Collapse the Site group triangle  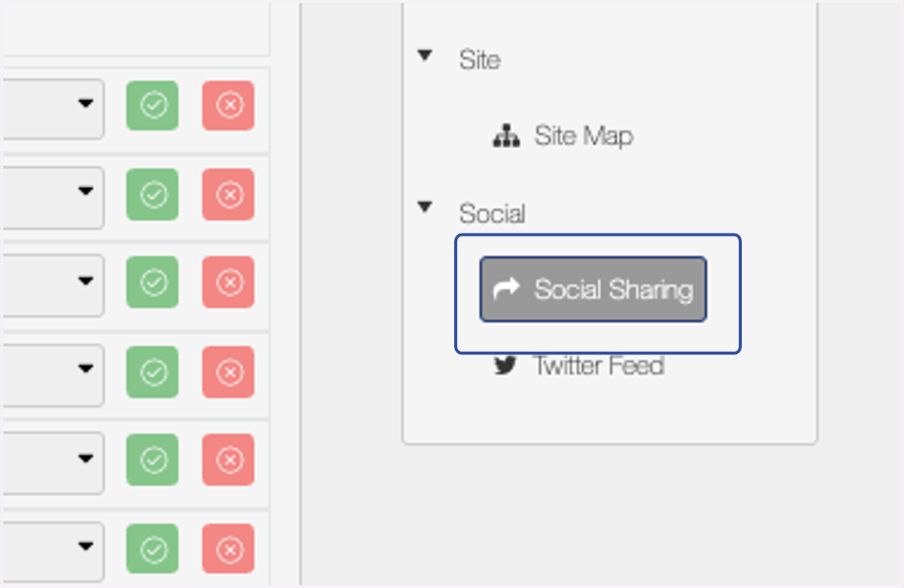(426, 55)
